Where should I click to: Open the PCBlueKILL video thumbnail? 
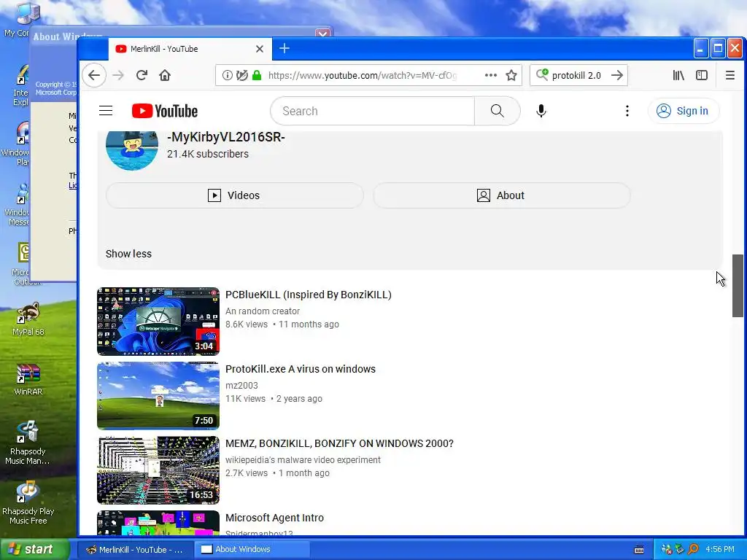click(158, 322)
